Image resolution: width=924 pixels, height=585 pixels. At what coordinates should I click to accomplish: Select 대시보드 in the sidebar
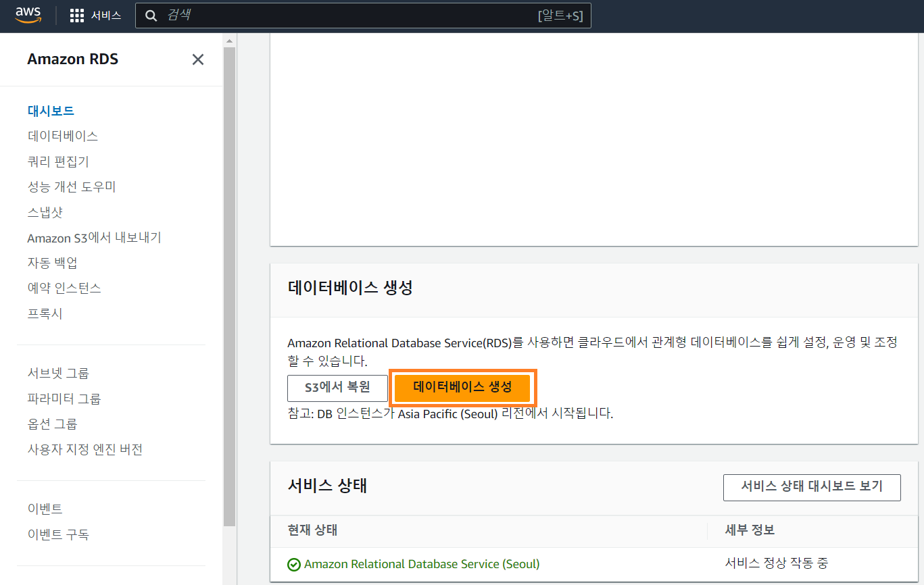click(51, 111)
